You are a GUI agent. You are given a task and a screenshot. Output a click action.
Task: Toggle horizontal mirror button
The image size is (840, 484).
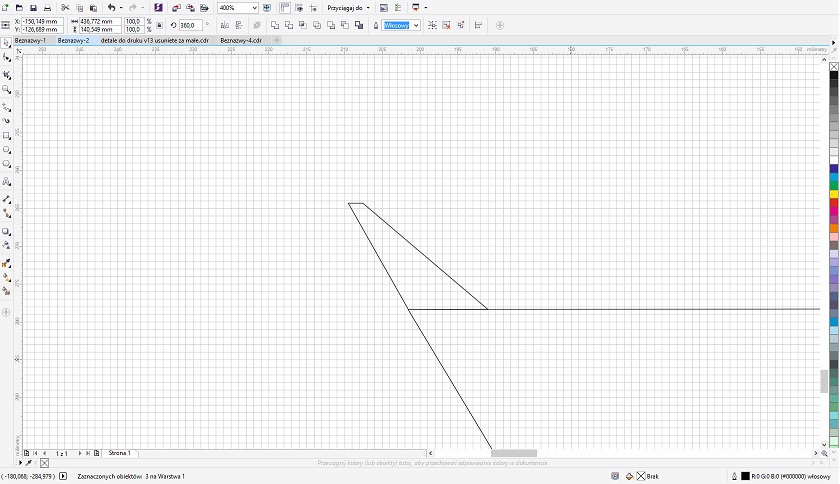[223, 25]
